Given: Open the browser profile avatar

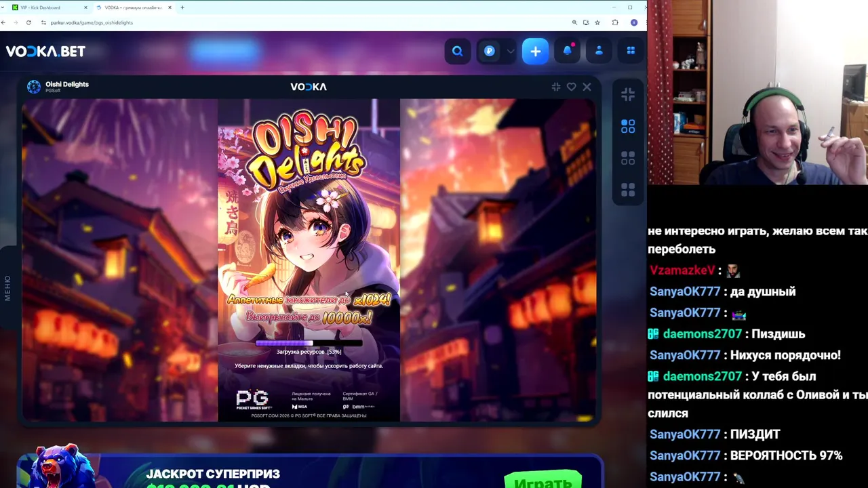Looking at the screenshot, I should [634, 22].
